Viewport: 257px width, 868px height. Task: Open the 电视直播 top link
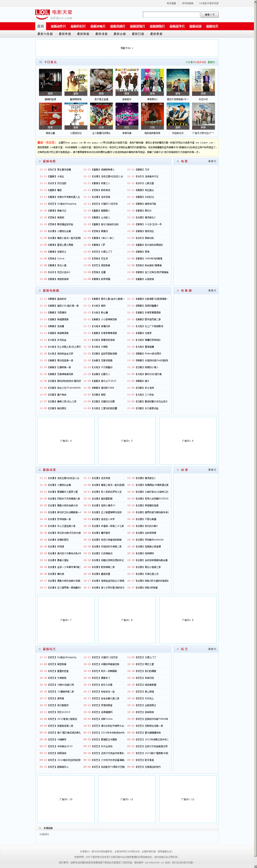(x=171, y=3)
